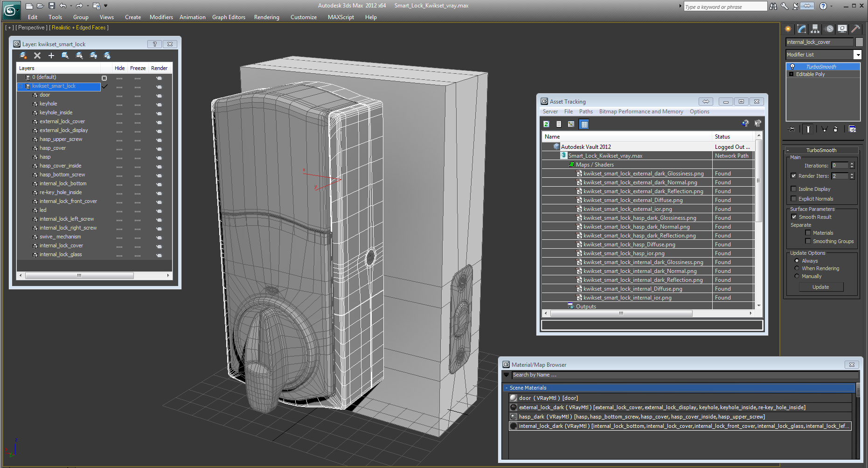The height and width of the screenshot is (468, 868).
Task: Enable Separate by Materials checkbox
Action: coord(808,233)
